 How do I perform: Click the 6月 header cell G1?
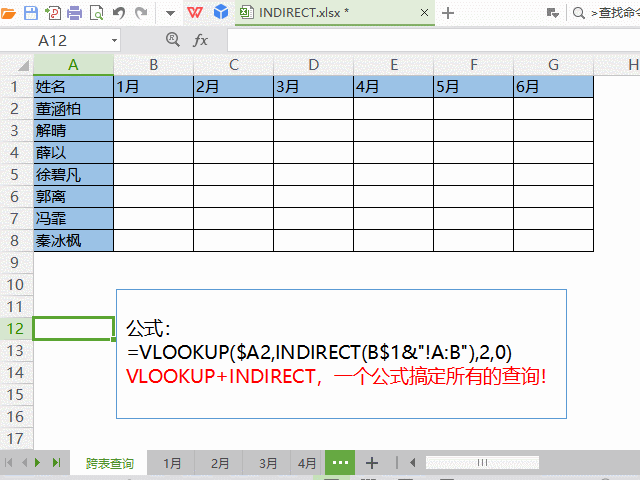click(553, 87)
